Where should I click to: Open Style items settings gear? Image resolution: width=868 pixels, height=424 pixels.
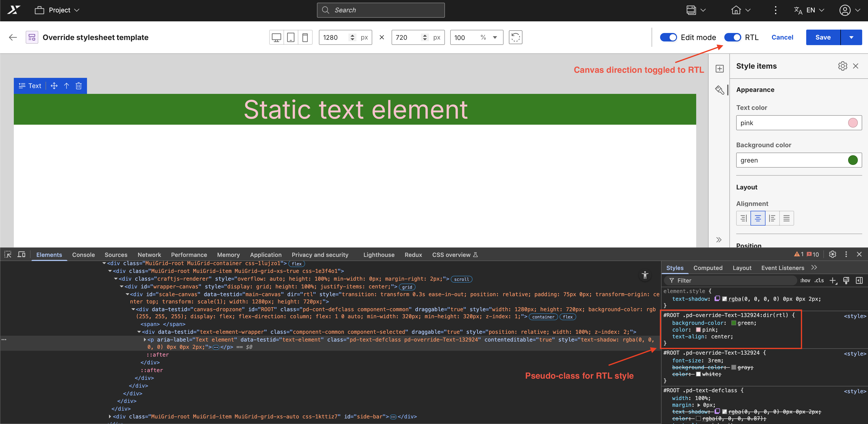842,66
